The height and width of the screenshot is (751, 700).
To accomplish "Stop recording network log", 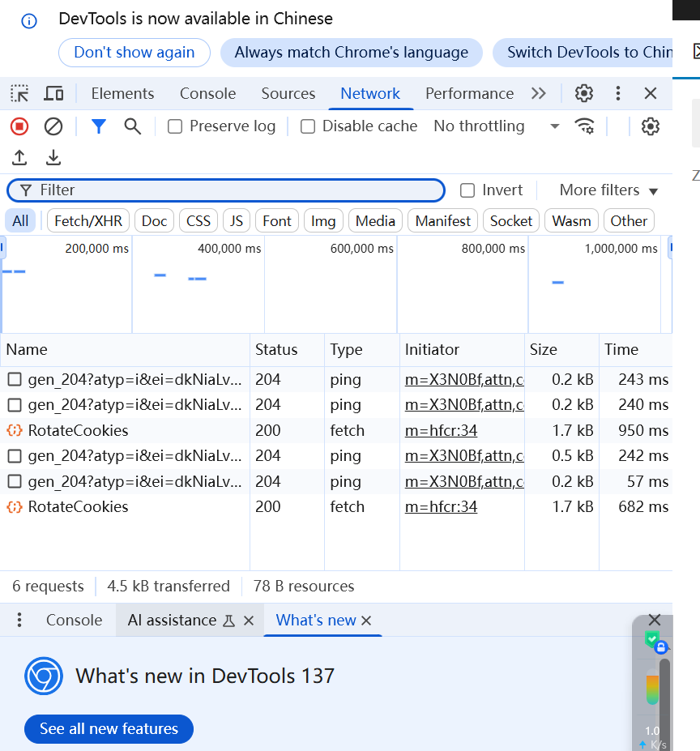I will tap(19, 126).
